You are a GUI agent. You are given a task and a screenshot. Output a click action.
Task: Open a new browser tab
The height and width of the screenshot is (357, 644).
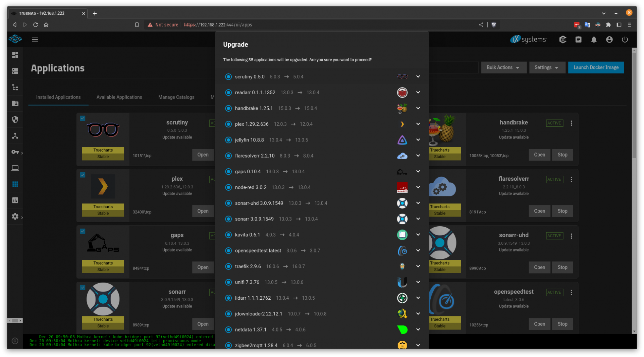coord(95,13)
